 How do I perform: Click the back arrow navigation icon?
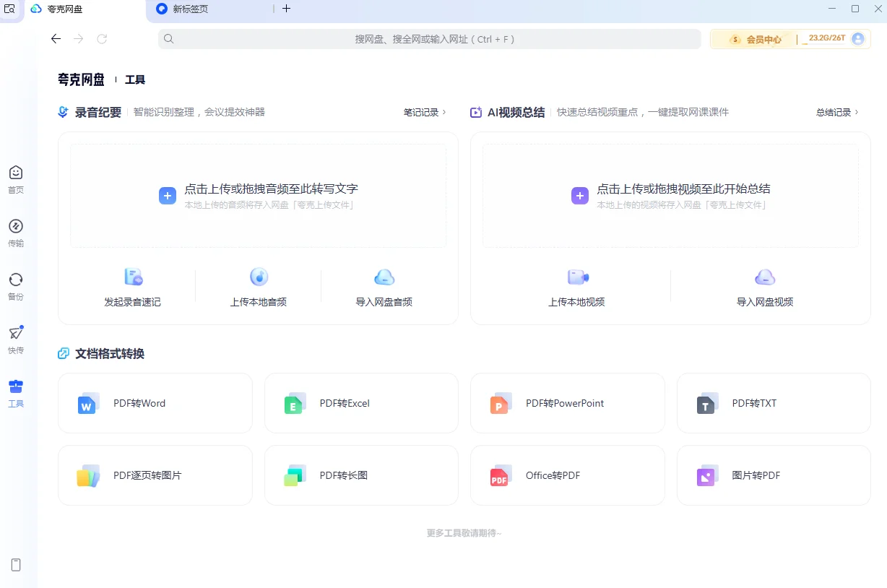pos(56,39)
